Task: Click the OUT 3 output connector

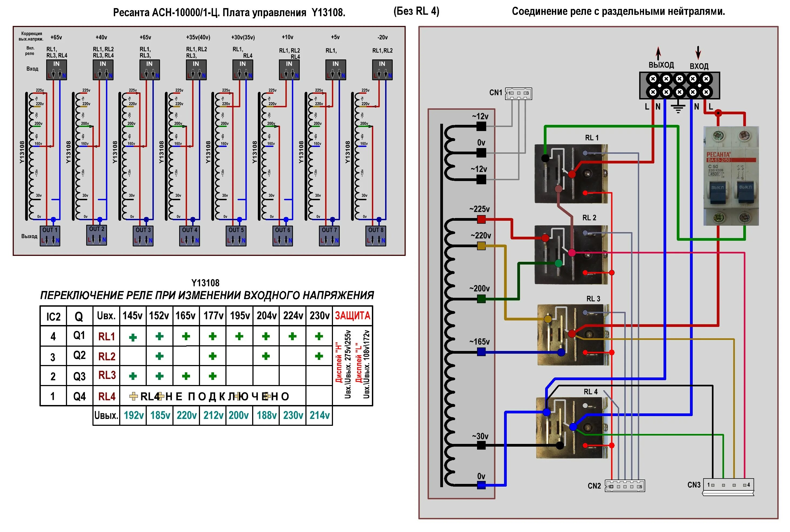Action: click(x=143, y=236)
